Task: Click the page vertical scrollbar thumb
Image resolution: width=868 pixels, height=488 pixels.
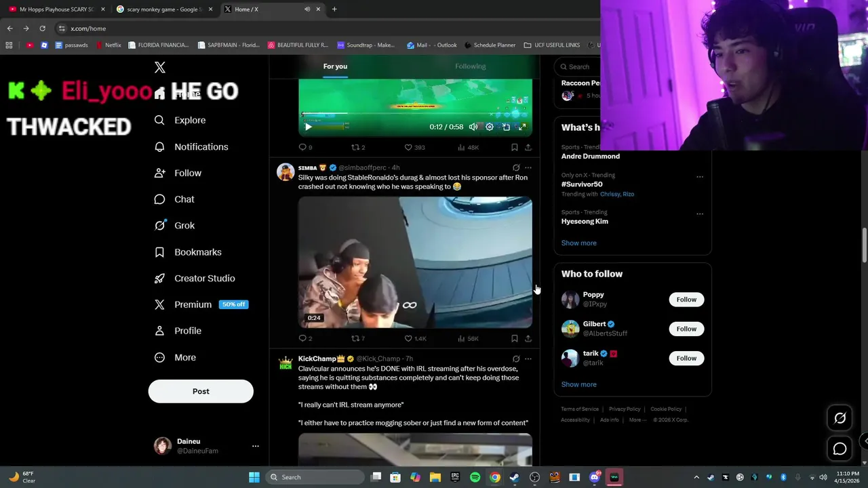Action: pos(865,245)
